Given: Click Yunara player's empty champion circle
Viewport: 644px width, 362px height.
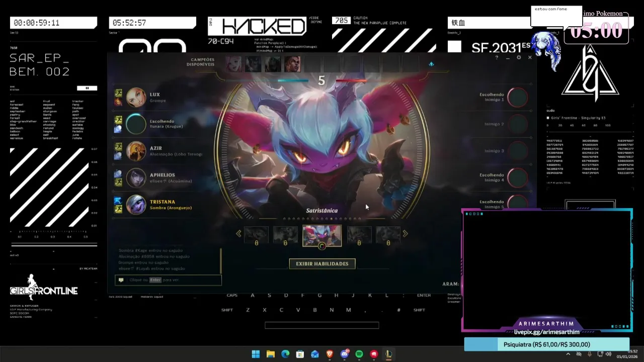Looking at the screenshot, I should pyautogui.click(x=136, y=124).
